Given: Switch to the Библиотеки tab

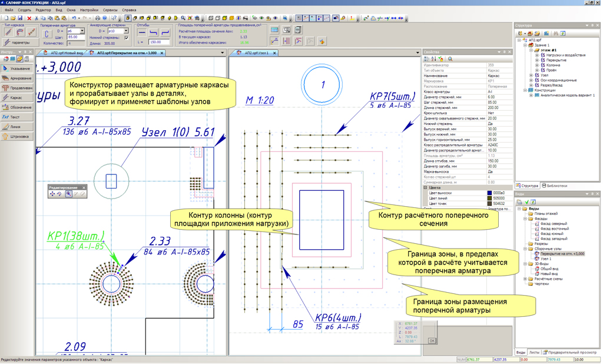Looking at the screenshot, I should (x=555, y=186).
